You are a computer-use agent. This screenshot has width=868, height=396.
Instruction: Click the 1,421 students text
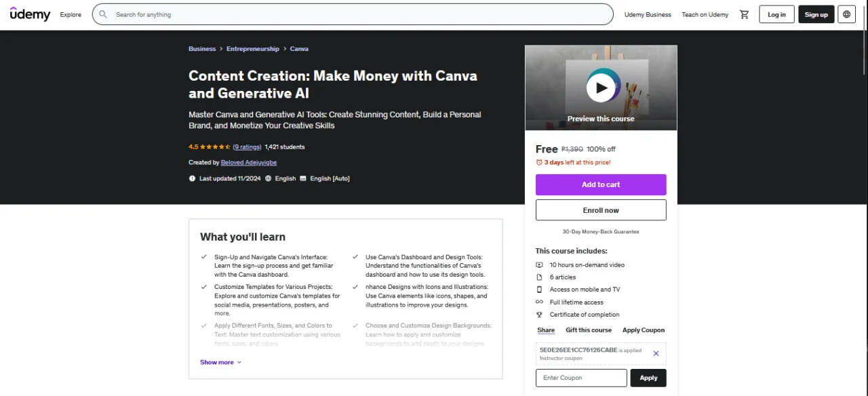(x=285, y=147)
